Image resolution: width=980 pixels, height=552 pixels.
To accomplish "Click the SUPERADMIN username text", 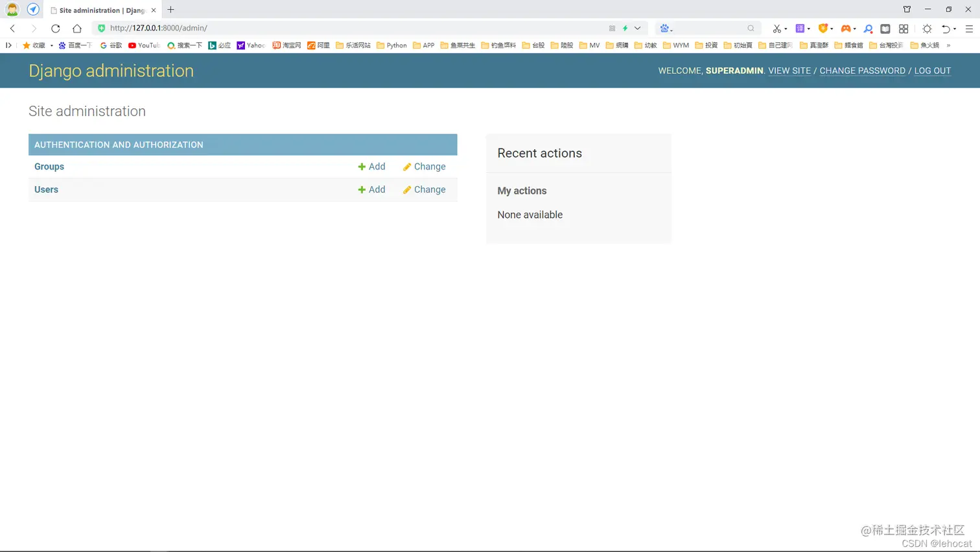I will 734,71.
